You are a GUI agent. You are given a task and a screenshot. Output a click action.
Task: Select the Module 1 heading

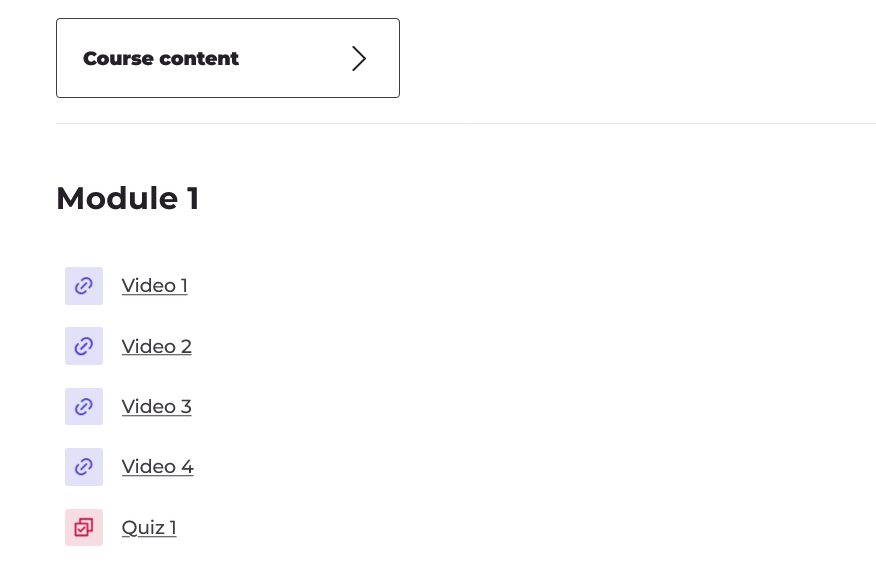click(x=127, y=198)
